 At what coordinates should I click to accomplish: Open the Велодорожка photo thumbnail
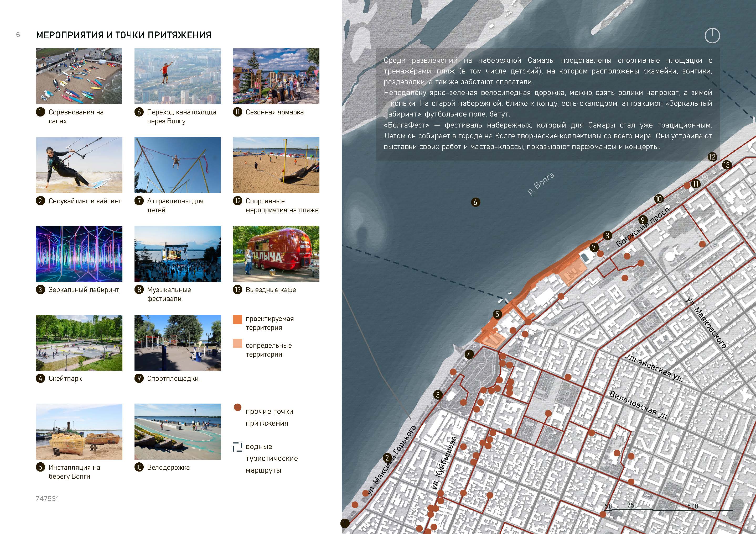click(x=178, y=431)
